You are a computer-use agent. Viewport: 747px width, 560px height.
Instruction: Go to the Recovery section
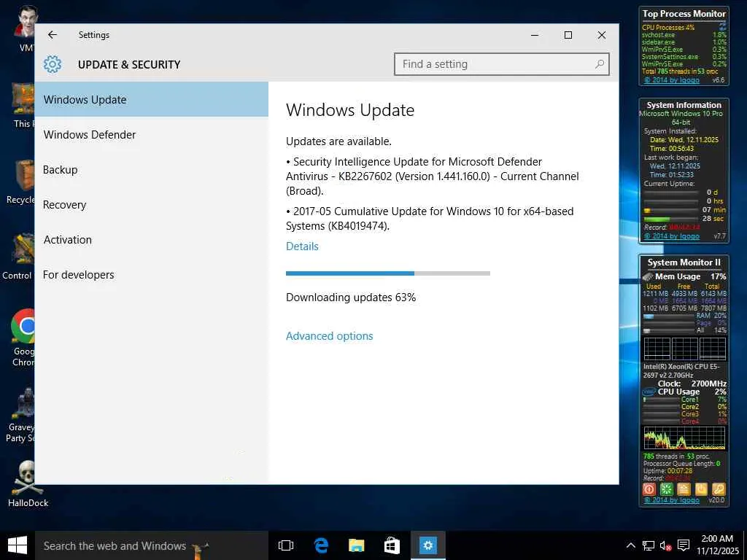pyautogui.click(x=152, y=205)
